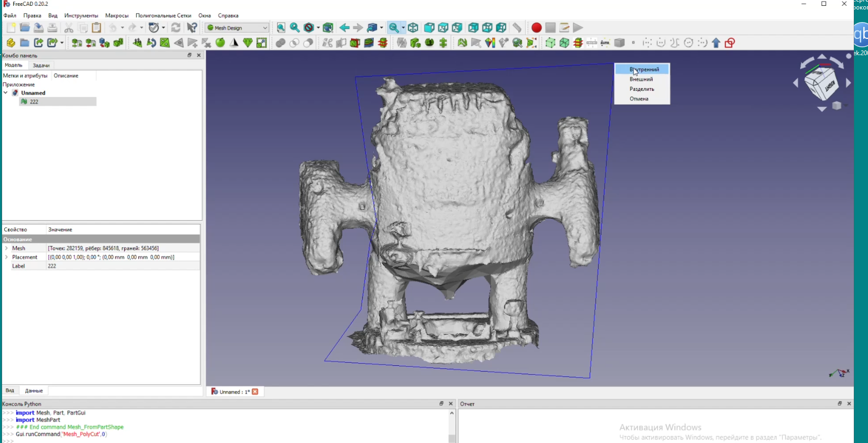Switch to the Задачи tab
This screenshot has width=868, height=443.
coord(41,66)
